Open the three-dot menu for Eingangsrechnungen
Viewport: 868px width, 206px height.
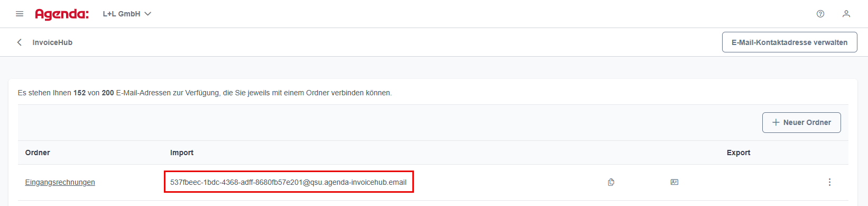pos(829,182)
